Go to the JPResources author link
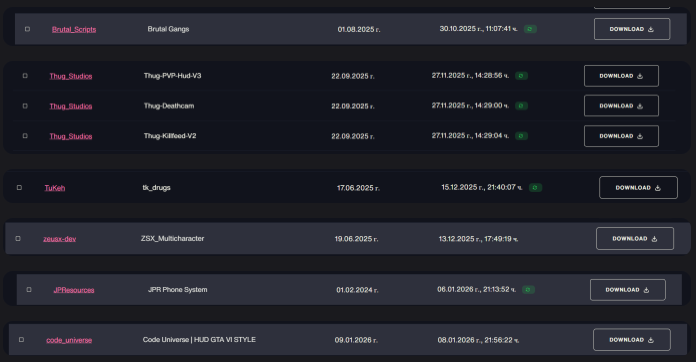The height and width of the screenshot is (362, 696). point(74,290)
